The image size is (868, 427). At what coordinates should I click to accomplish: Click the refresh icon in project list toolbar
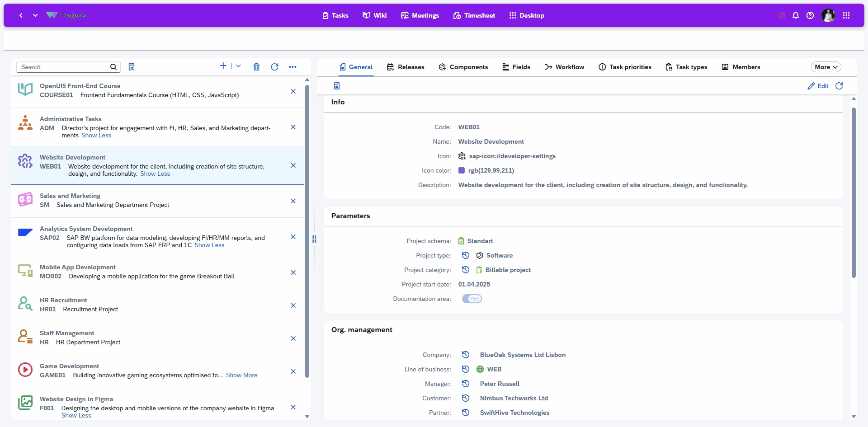tap(274, 67)
